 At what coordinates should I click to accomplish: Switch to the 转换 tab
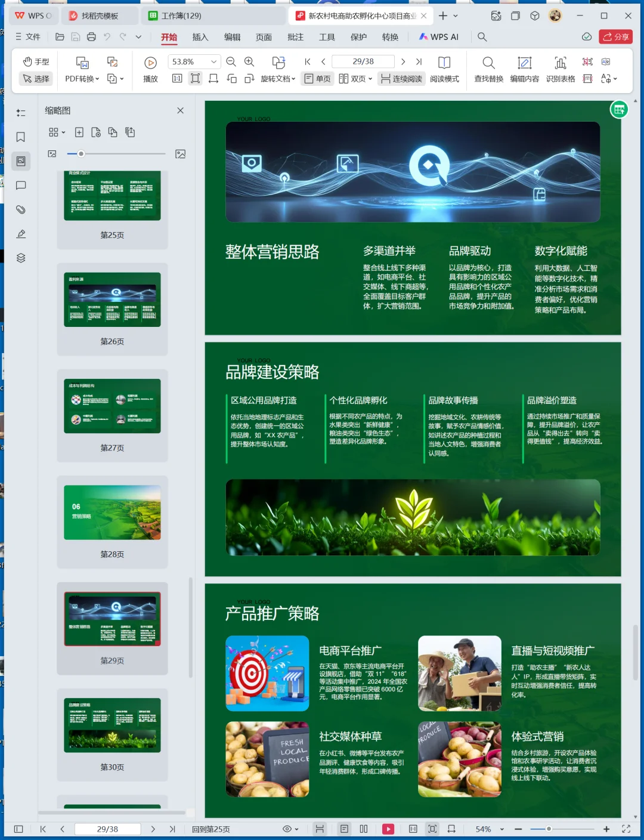pyautogui.click(x=390, y=37)
